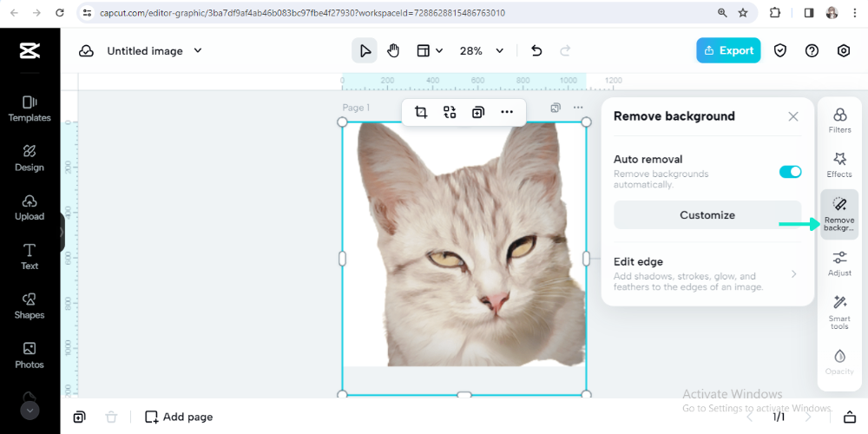
Task: Open the Templates sidebar tab
Action: pyautogui.click(x=30, y=108)
